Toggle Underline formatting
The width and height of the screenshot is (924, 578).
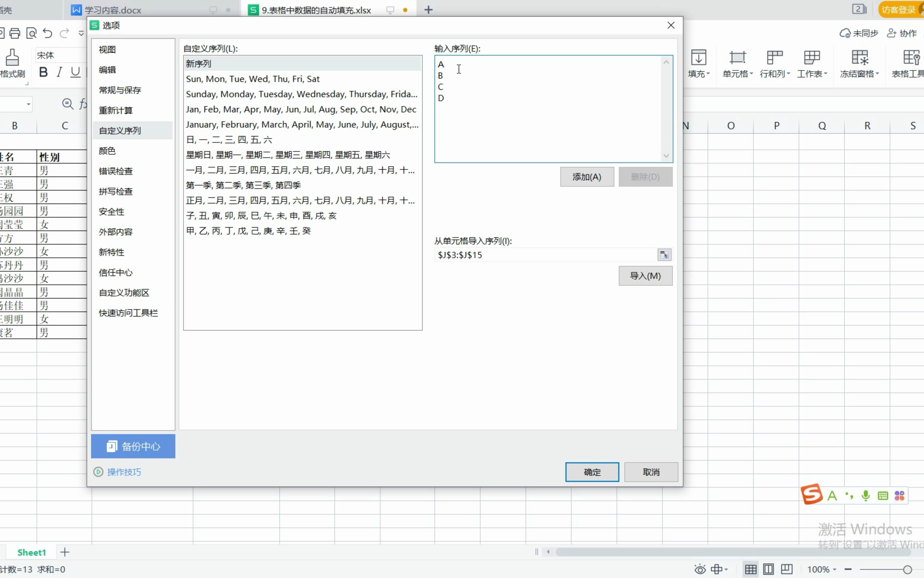point(76,72)
